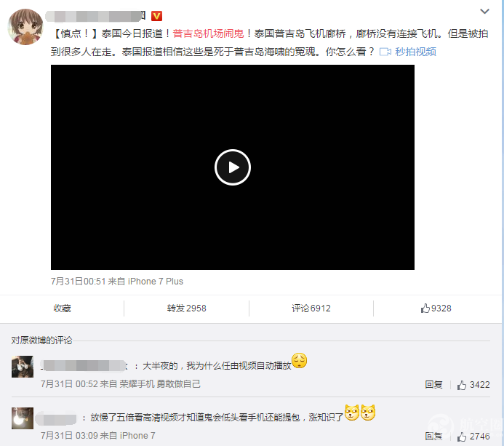Screen dimensions: 504x446
Task: Click the orange V verified badge
Action: click(x=156, y=16)
